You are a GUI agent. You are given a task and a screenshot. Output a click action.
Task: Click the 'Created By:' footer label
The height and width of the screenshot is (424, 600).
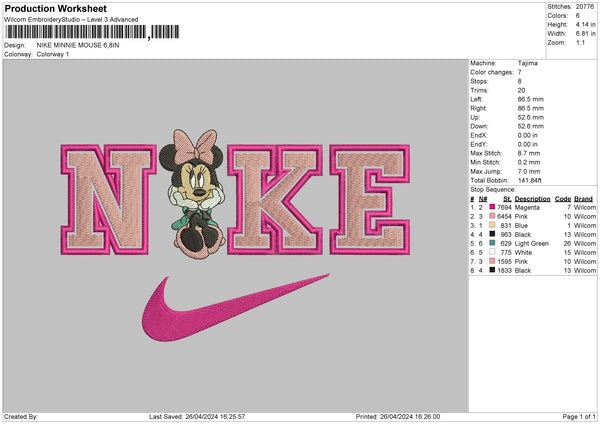click(21, 416)
